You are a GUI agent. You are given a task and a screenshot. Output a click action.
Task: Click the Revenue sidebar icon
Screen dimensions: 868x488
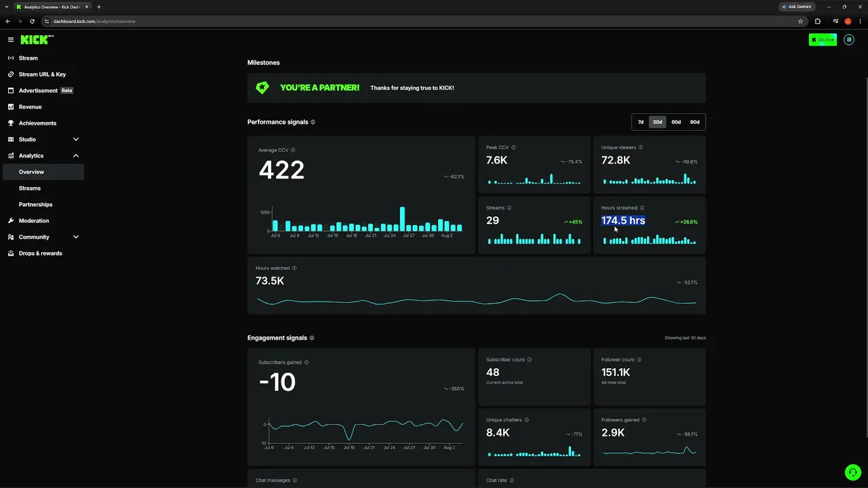point(11,107)
